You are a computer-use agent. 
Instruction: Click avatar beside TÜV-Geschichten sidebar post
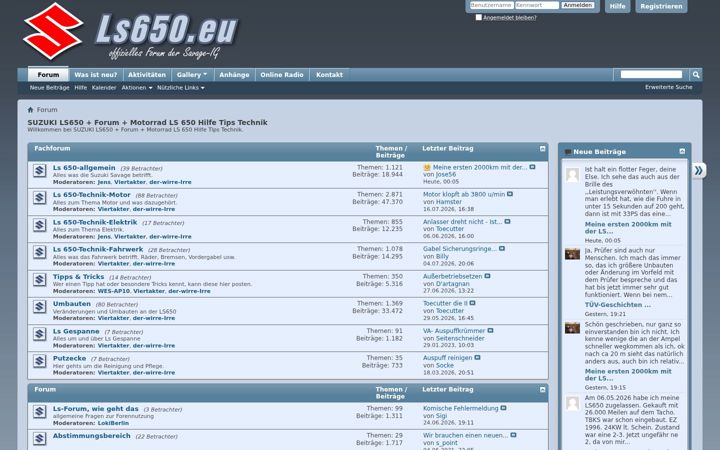pyautogui.click(x=572, y=254)
